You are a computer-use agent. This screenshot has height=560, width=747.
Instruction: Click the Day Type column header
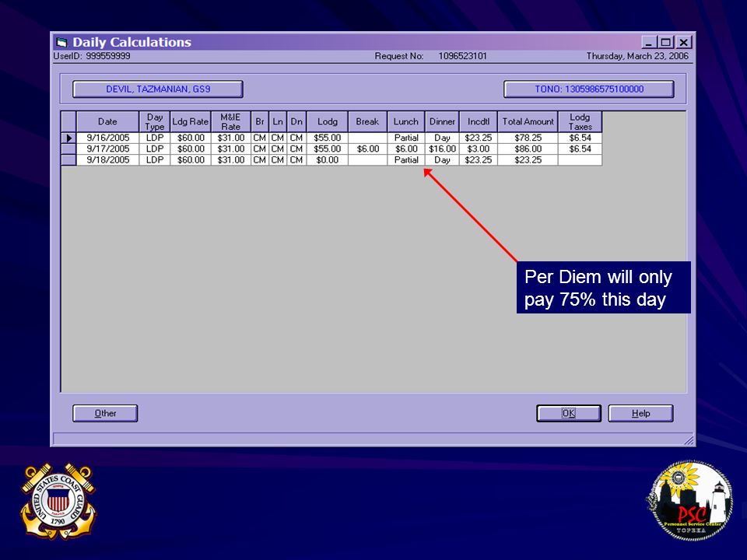(155, 122)
